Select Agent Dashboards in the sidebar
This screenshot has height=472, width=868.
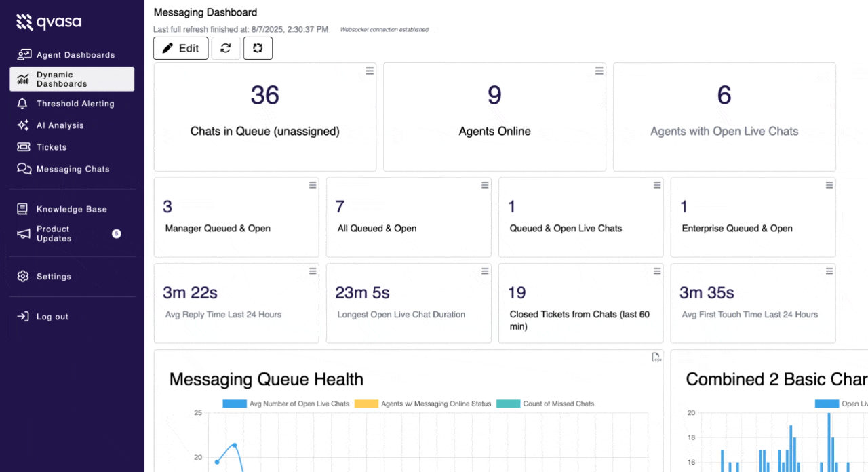point(24,54)
